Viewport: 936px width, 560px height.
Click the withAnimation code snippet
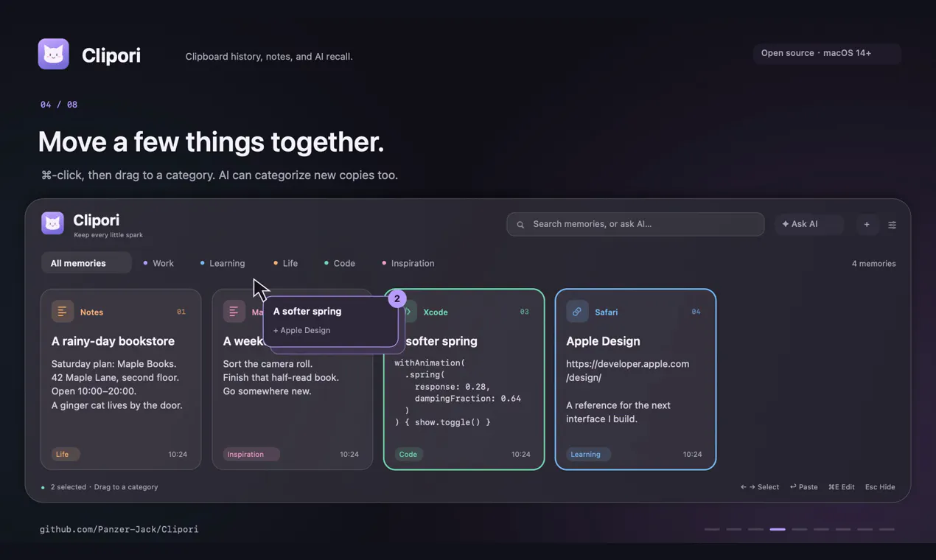click(x=458, y=392)
